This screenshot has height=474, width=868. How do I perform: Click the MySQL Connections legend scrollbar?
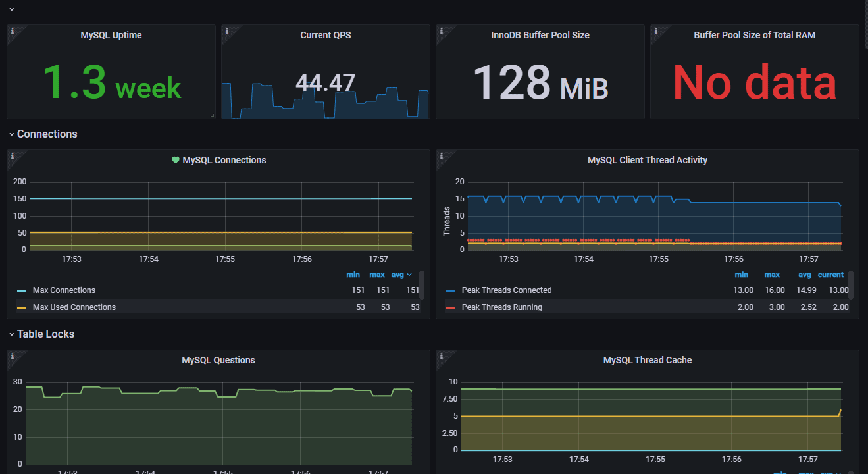pyautogui.click(x=422, y=284)
